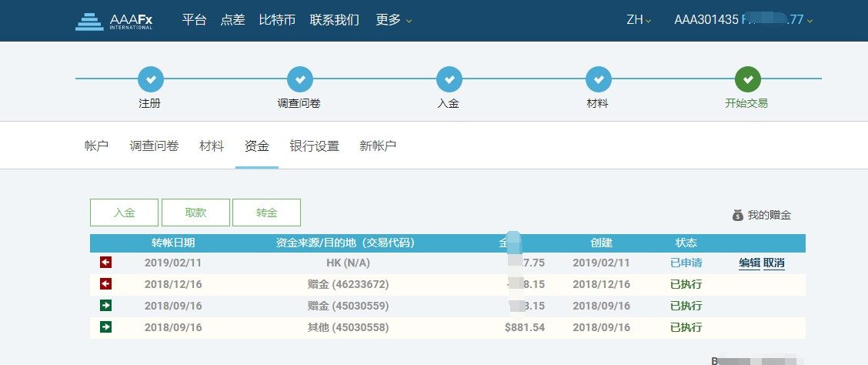Click the 入金 deposit button
Viewport: 868px width, 365px height.
(x=124, y=213)
